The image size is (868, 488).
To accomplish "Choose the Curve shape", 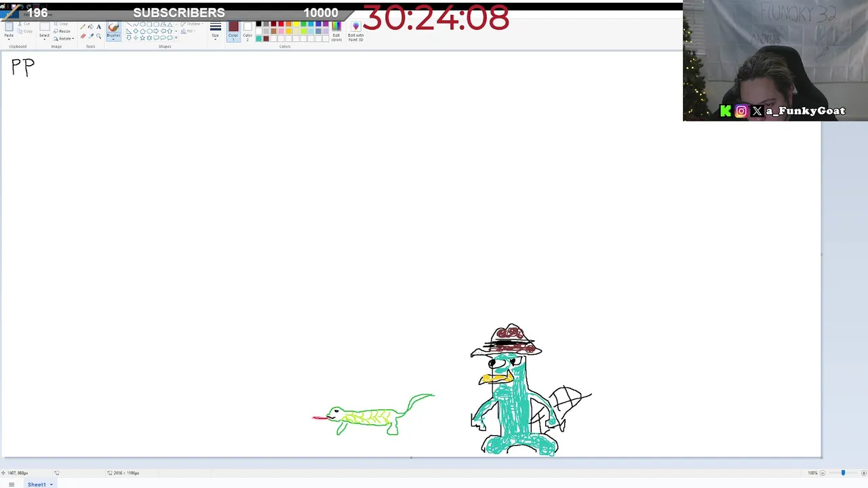I will [x=136, y=24].
